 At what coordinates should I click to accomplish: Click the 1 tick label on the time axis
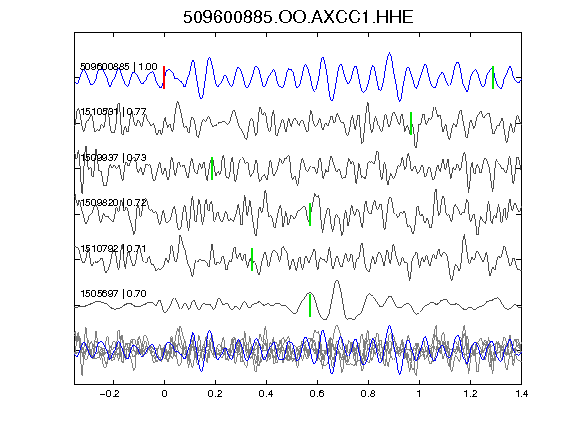(x=419, y=394)
